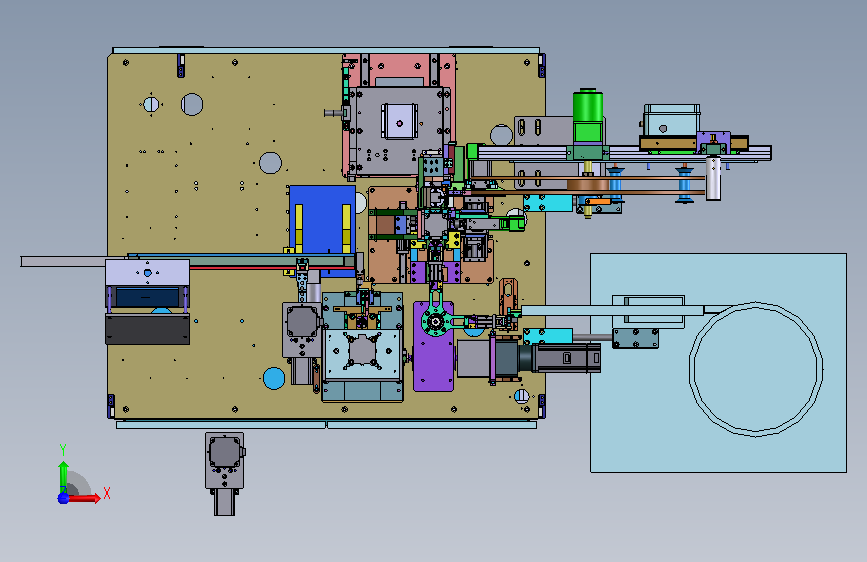Select the light-blue enclosure box at top right
This screenshot has height=562, width=867.
coord(672,119)
